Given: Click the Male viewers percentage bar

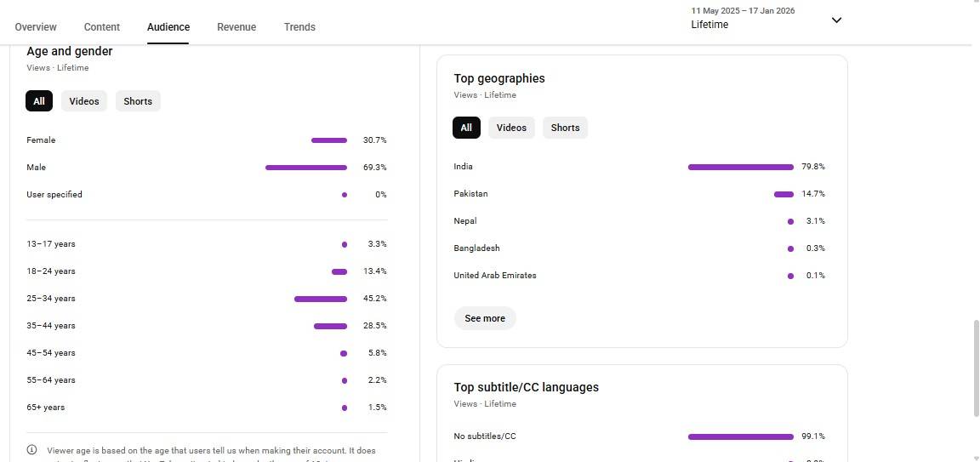Looking at the screenshot, I should coord(306,168).
